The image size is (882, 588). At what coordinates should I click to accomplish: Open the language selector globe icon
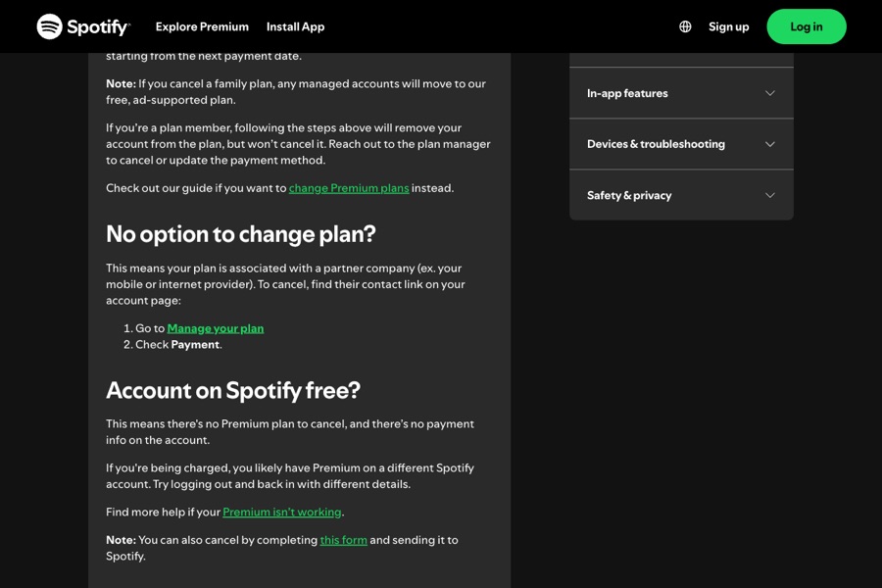coord(685,26)
